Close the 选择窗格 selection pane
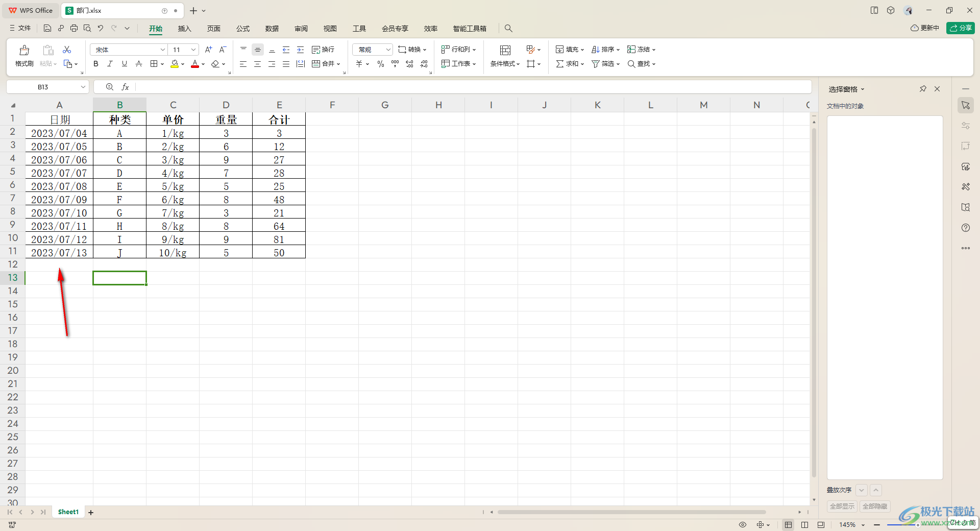This screenshot has width=980, height=531. (x=937, y=89)
